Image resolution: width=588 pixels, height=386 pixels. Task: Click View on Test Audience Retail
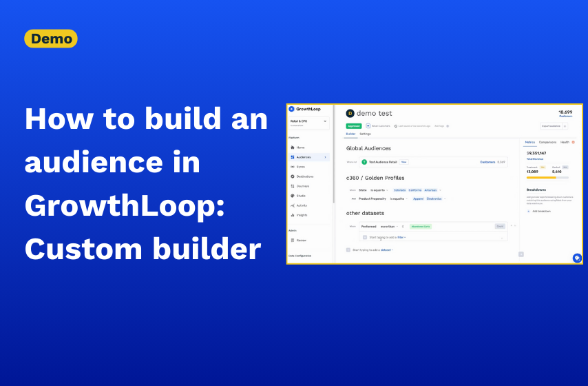click(x=403, y=162)
